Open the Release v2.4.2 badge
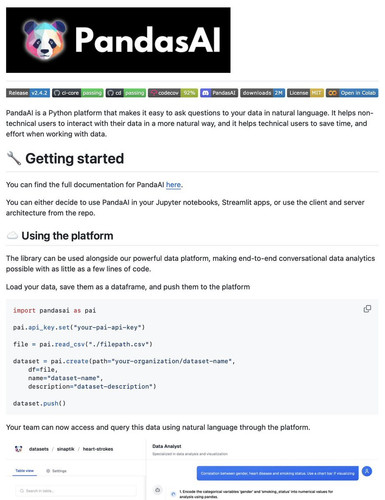The height and width of the screenshot is (500, 385). pyautogui.click(x=28, y=93)
